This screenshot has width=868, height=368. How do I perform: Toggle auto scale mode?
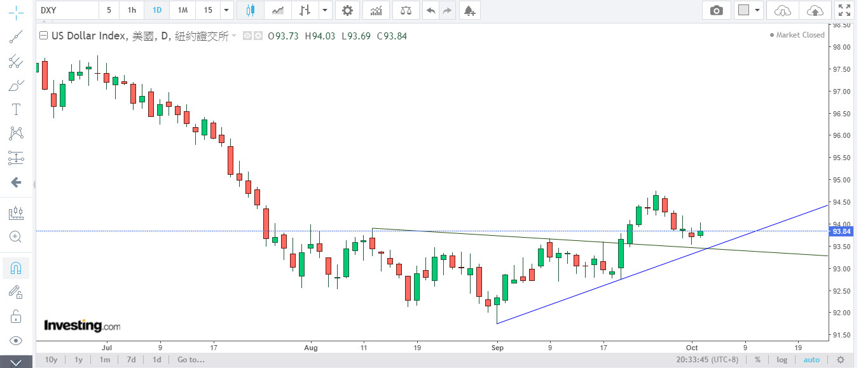pos(811,360)
